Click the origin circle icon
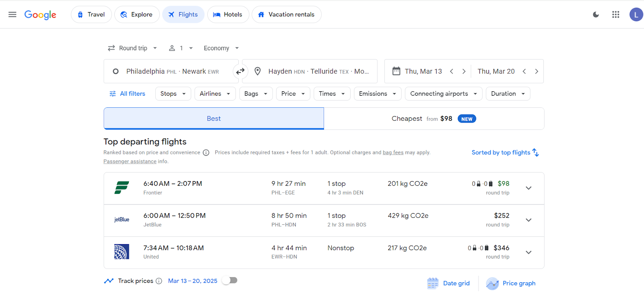This screenshot has height=306, width=644. pos(116,71)
